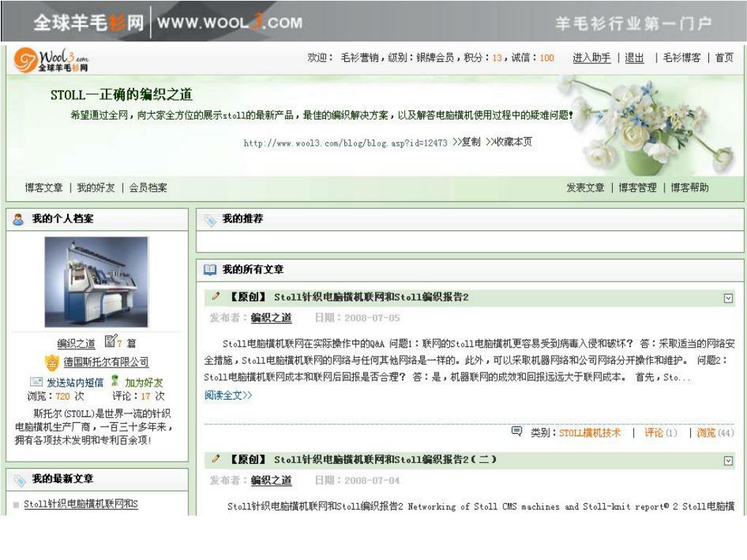Click the company badge icon beside 德国斯托尔有限公司
Image resolution: width=747 pixels, height=560 pixels.
tap(52, 363)
